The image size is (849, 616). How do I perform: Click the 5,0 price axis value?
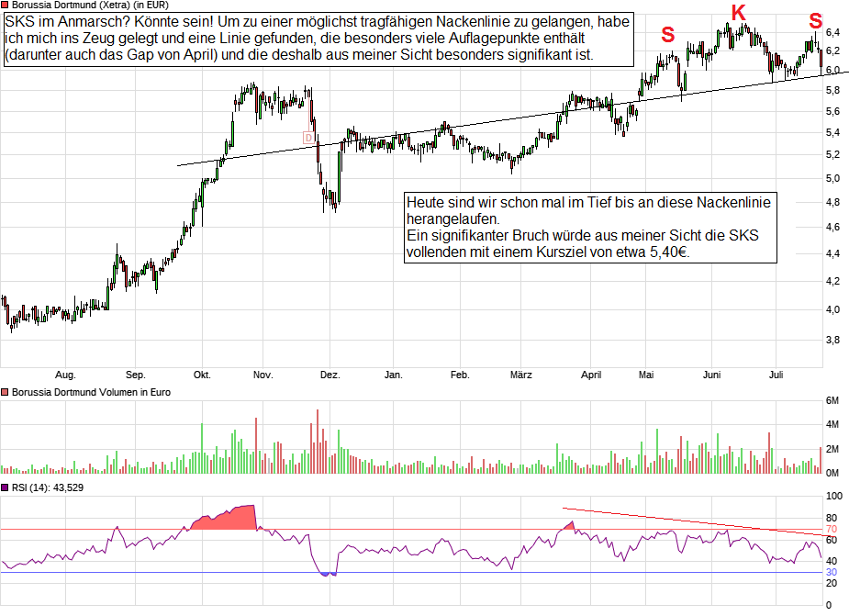click(x=832, y=178)
